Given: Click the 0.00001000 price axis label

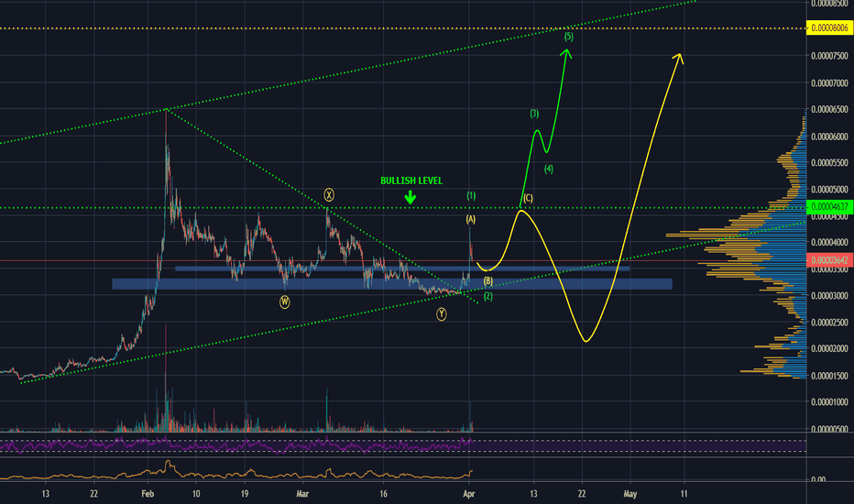Looking at the screenshot, I should coord(829,402).
